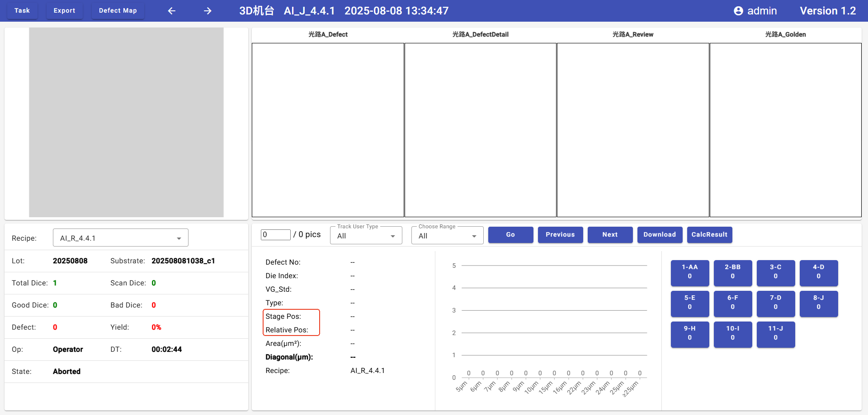Open the Choose Range dropdown
The image size is (868, 415).
click(x=447, y=236)
